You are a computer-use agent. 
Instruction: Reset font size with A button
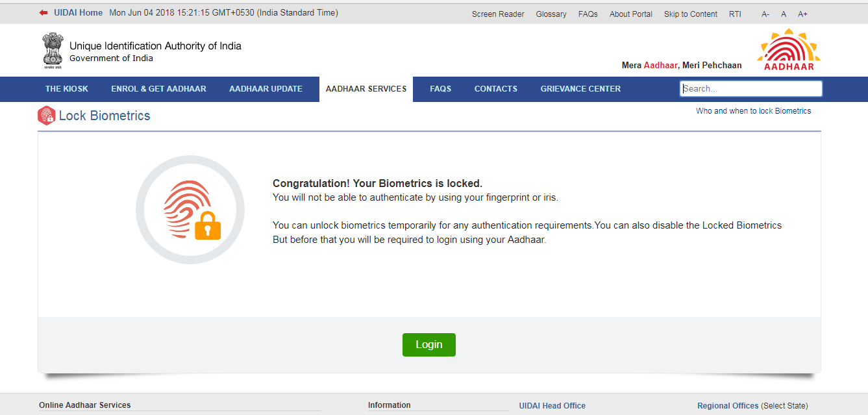pos(784,14)
